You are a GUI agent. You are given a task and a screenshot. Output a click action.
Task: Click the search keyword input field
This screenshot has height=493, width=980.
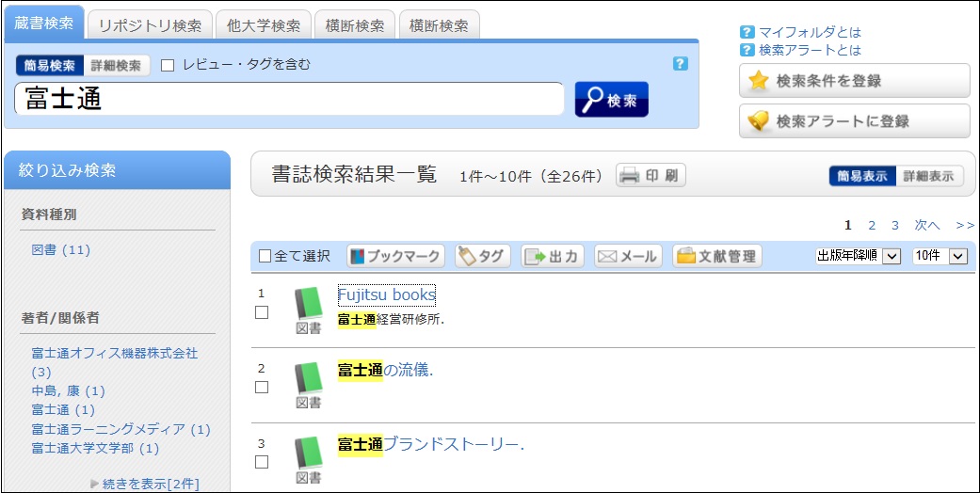tap(289, 99)
